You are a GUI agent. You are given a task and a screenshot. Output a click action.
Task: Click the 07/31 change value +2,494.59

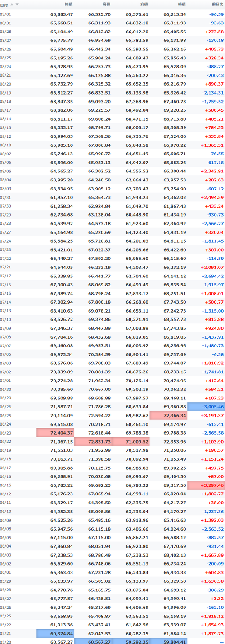210,197
